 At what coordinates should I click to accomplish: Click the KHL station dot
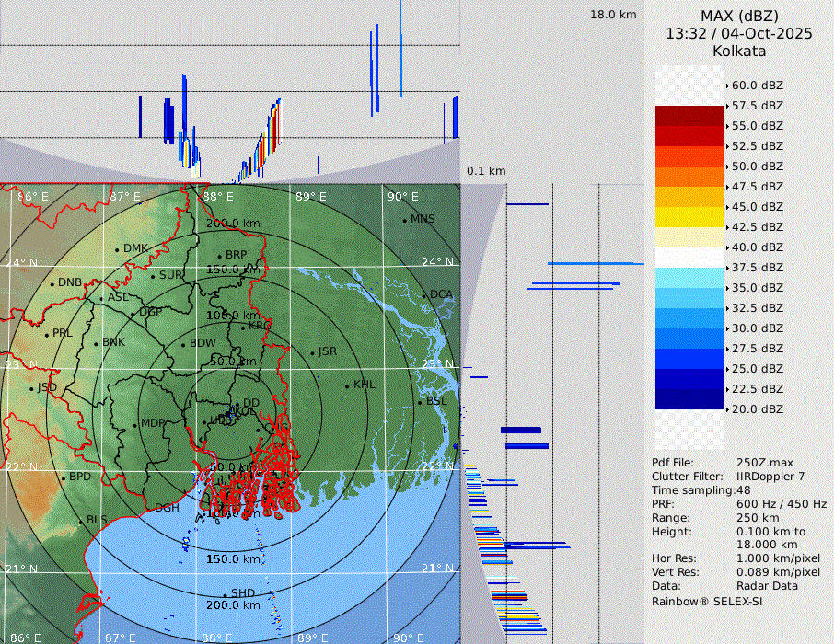pyautogui.click(x=347, y=385)
